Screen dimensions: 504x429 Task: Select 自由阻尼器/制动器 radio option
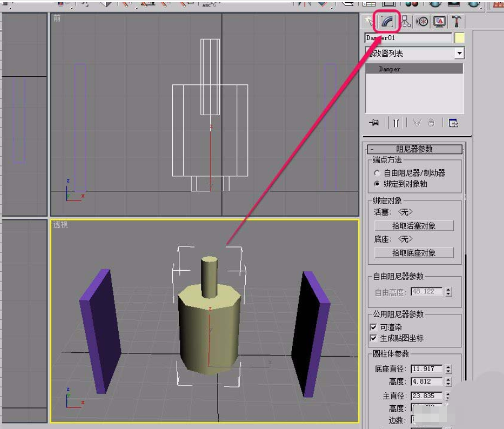coord(377,173)
